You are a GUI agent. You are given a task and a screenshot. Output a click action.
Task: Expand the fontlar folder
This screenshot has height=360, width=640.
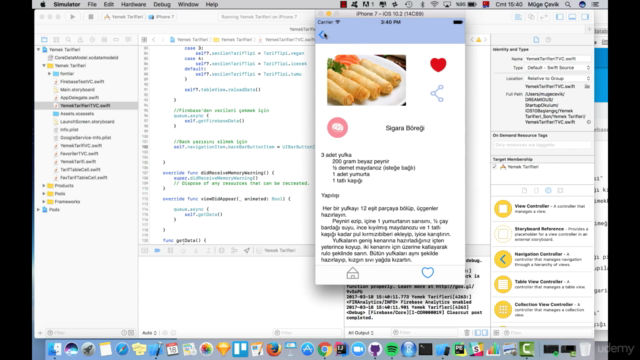49,73
